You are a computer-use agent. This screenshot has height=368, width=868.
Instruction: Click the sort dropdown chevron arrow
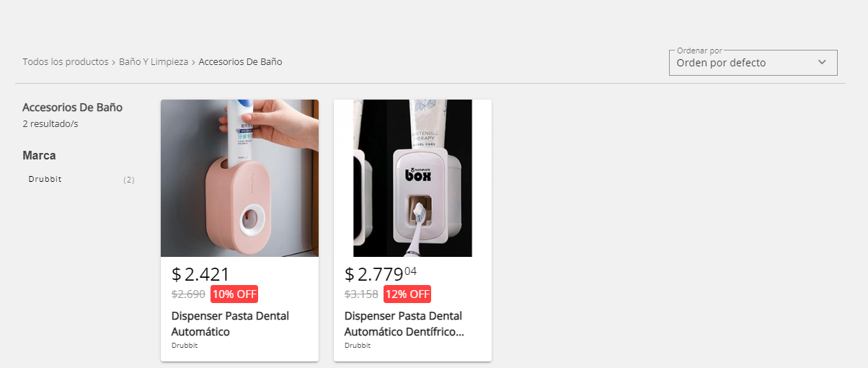tap(822, 62)
